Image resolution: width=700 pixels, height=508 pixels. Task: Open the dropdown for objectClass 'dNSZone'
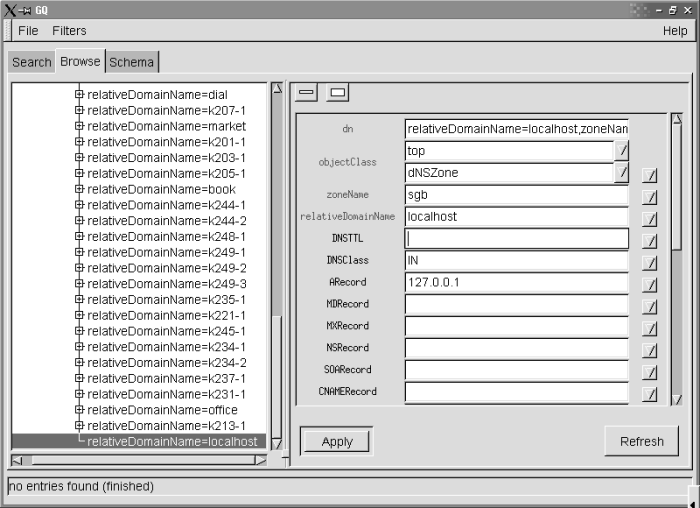click(621, 172)
